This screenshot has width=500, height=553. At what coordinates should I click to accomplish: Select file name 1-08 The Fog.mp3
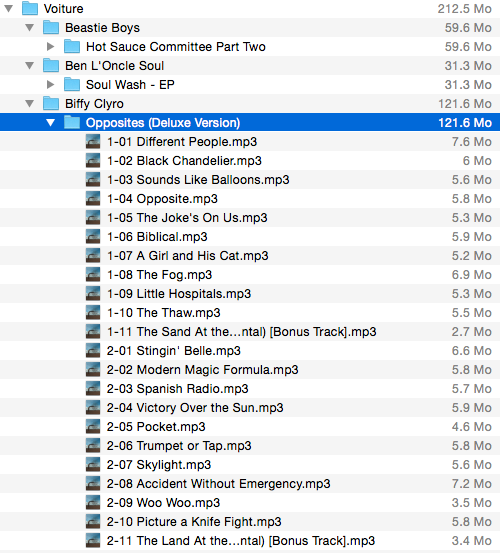[x=159, y=275]
